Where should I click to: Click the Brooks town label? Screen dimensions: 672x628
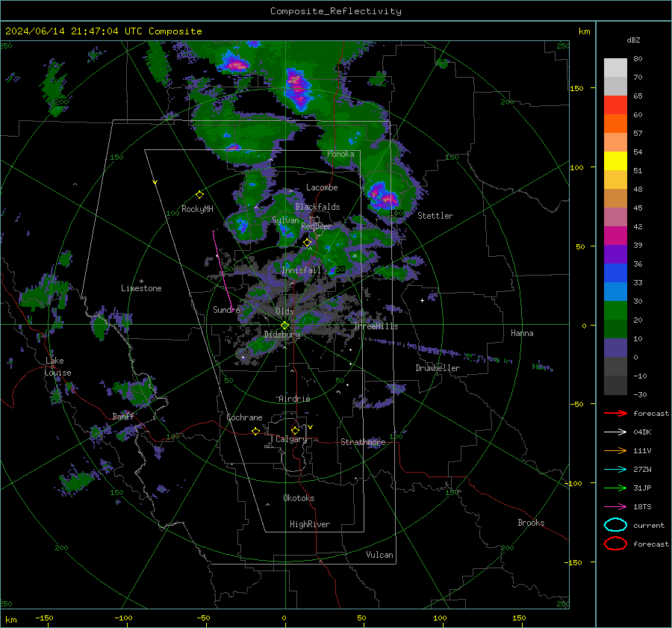(531, 523)
